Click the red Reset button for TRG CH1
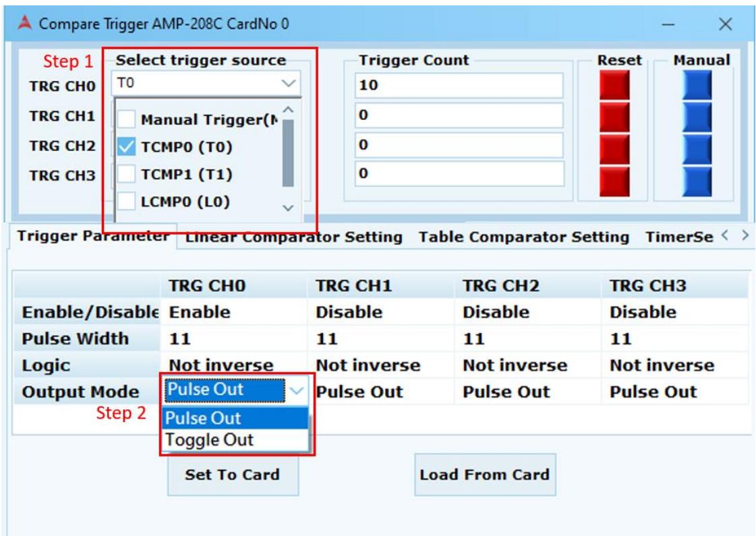This screenshot has height=536, width=756. tap(614, 116)
